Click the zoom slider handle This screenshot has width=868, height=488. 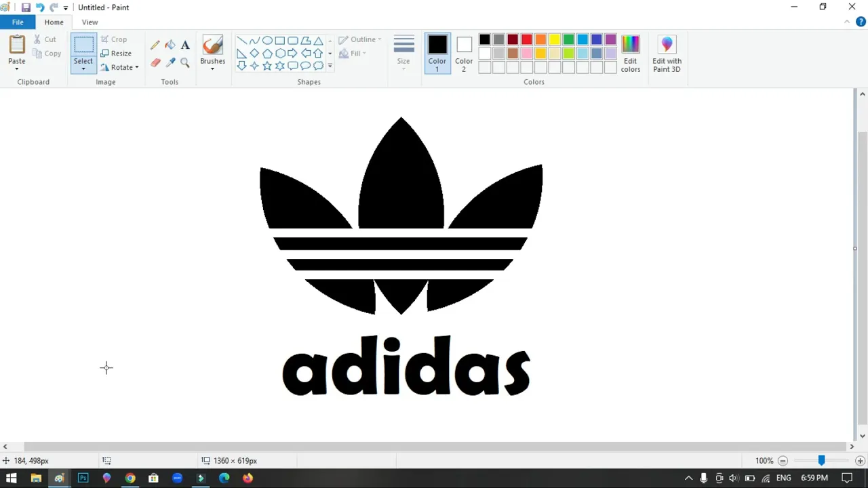pyautogui.click(x=821, y=460)
